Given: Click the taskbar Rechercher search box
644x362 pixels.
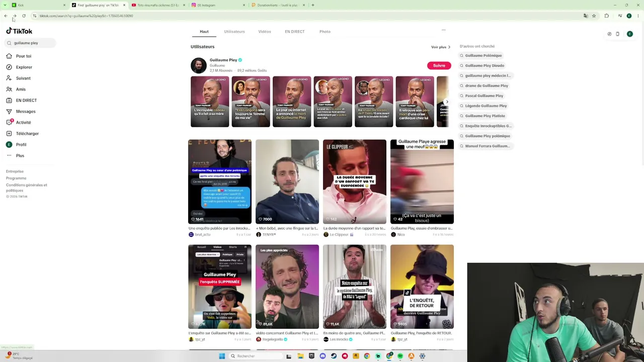Looking at the screenshot, I should pos(255,356).
